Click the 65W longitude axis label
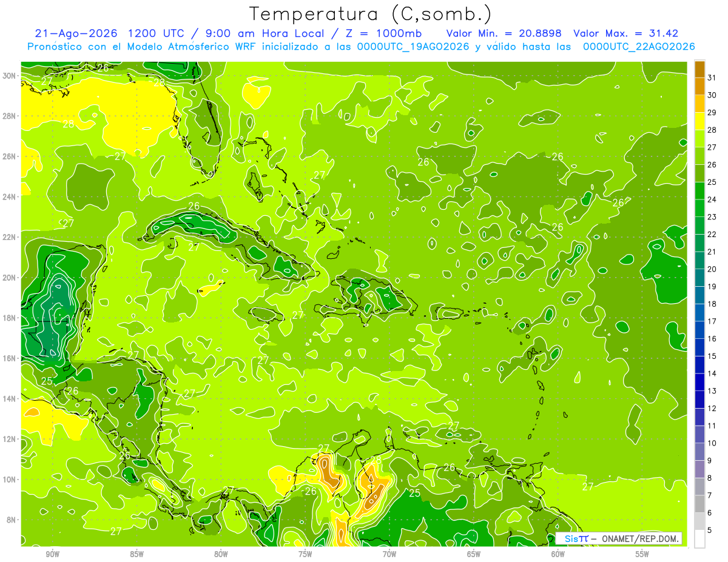The width and height of the screenshot is (728, 562). (474, 554)
